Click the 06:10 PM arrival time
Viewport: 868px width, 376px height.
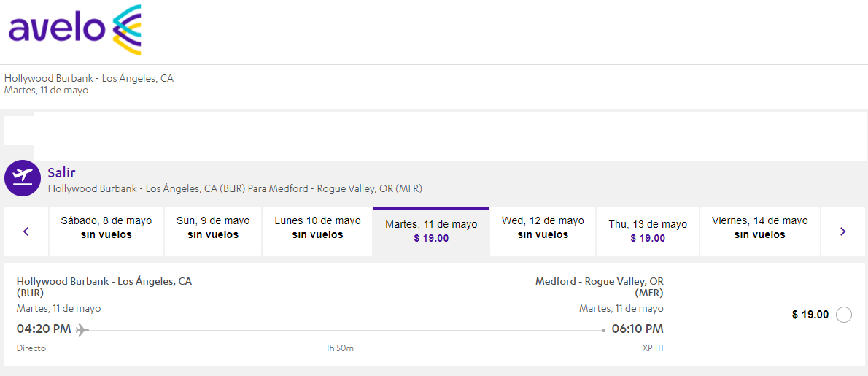point(637,329)
